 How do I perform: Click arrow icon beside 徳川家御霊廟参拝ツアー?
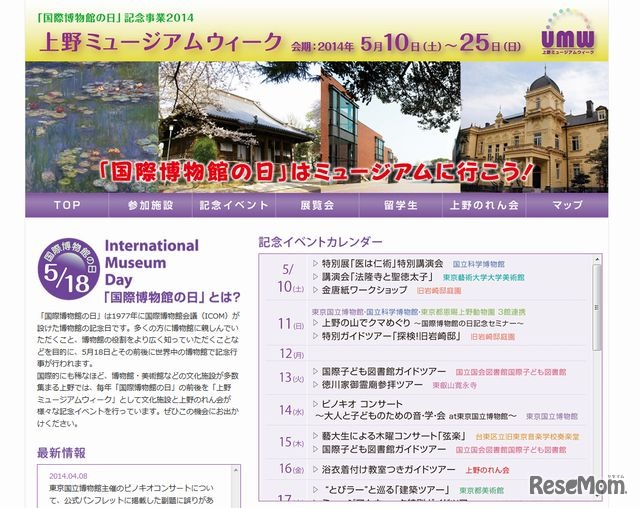(x=316, y=385)
